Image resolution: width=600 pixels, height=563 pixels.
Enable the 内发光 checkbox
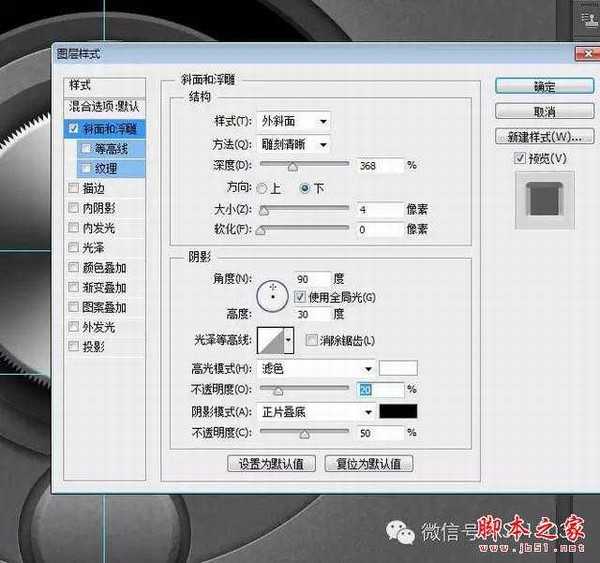point(73,228)
